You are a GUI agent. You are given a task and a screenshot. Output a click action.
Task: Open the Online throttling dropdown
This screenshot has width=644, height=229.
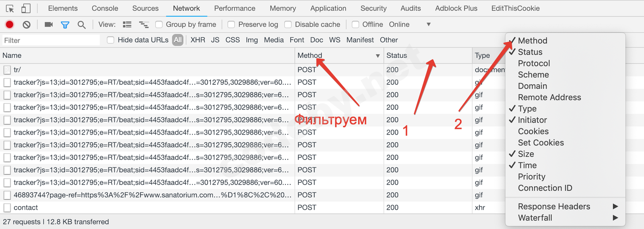coord(429,25)
